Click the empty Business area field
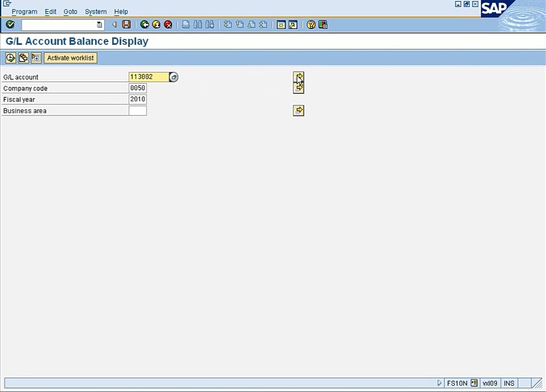546x392 pixels. 138,110
